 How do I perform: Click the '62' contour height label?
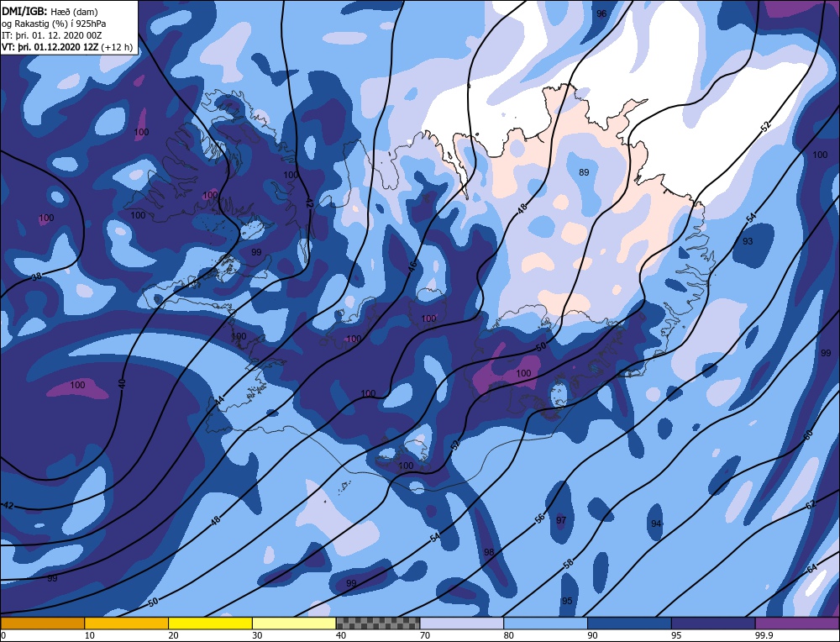[811, 504]
